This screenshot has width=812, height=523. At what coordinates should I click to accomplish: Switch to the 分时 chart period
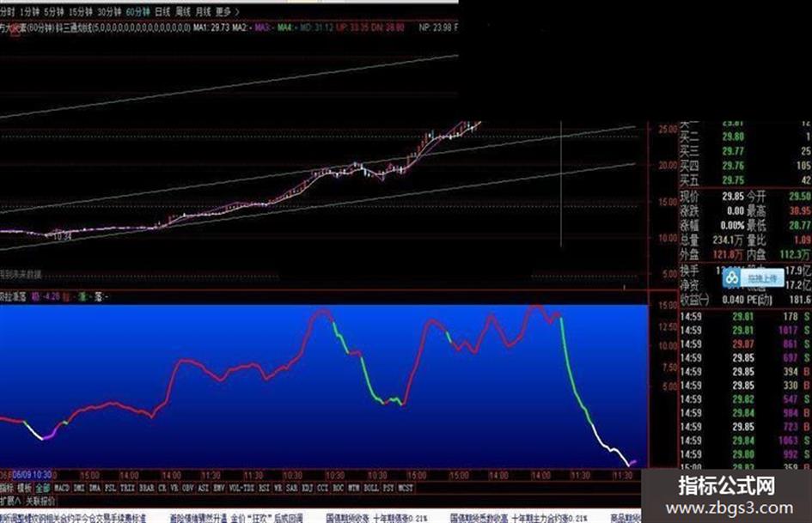pos(7,11)
